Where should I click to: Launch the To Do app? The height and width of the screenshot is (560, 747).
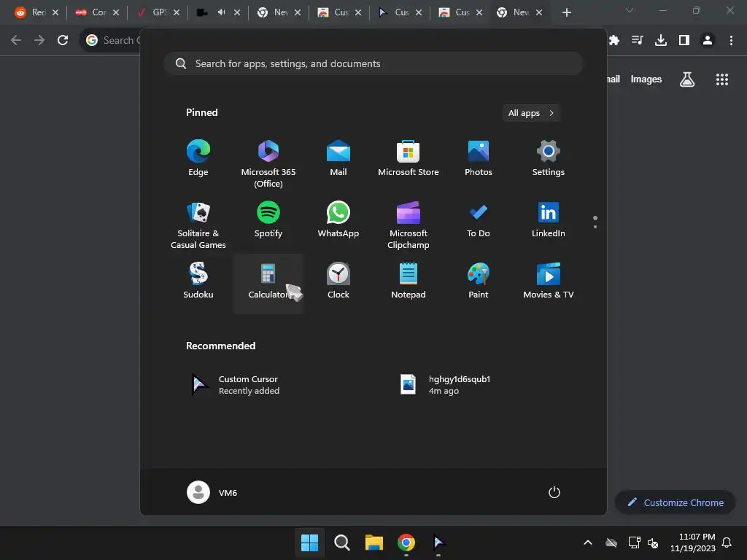[479, 220]
